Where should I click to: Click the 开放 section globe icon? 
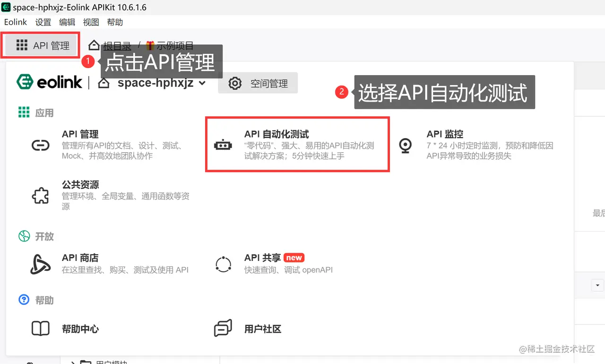tap(24, 236)
